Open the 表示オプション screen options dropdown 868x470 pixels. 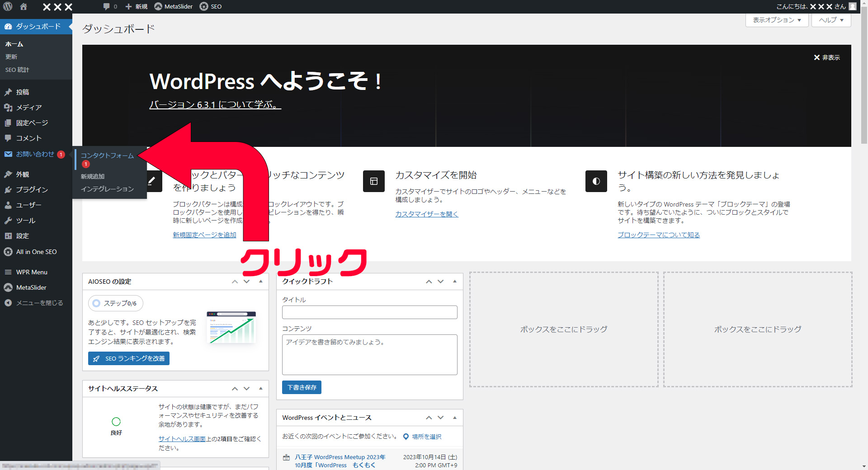coord(777,20)
